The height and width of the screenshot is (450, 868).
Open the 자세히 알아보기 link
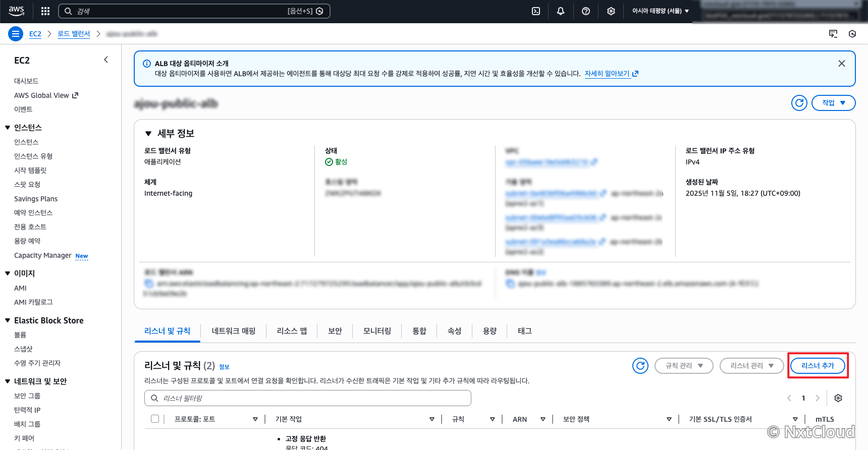tap(611, 74)
